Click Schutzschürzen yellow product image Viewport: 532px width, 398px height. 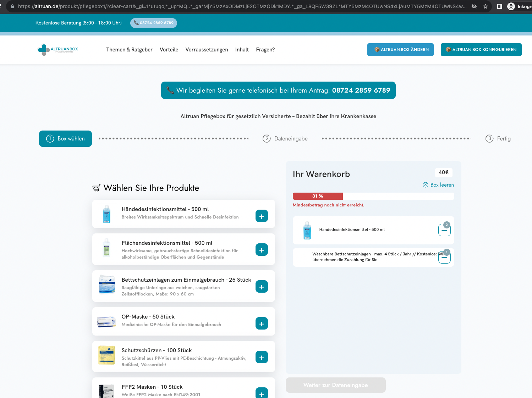click(x=106, y=355)
